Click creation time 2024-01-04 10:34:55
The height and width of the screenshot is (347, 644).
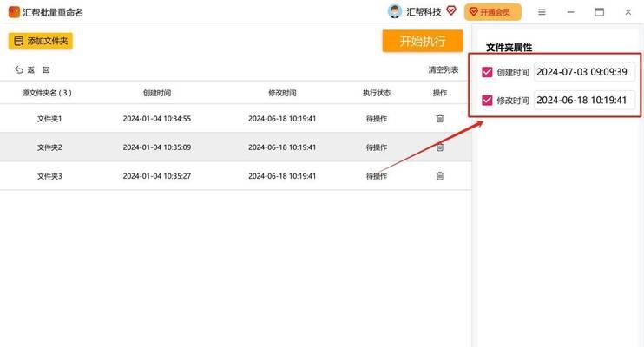[x=157, y=119]
